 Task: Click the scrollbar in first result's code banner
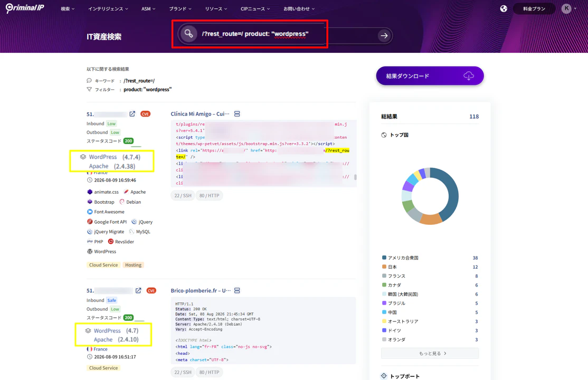coord(355,177)
